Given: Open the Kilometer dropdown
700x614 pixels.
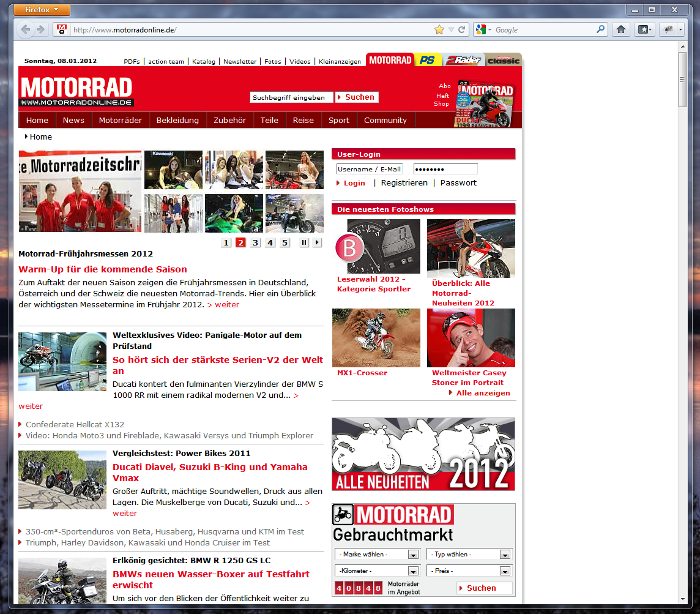Looking at the screenshot, I should pyautogui.click(x=376, y=571).
